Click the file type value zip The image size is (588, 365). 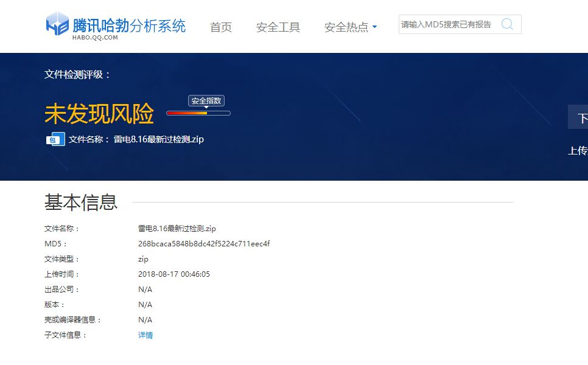[x=143, y=259]
